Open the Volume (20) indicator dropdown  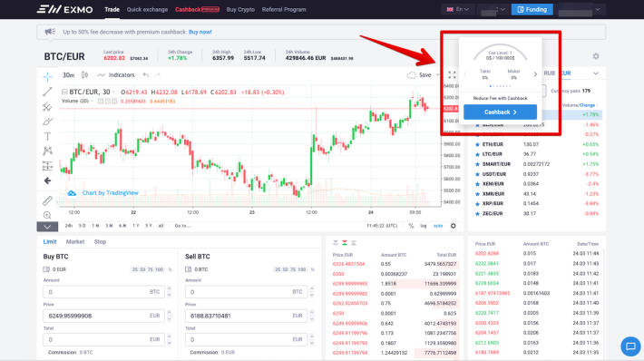coord(92,101)
